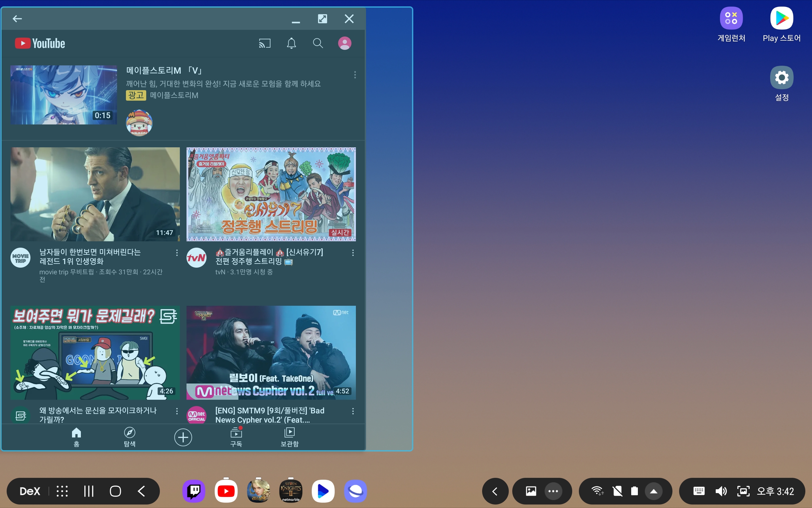Expand quick panel with up arrow
Image resolution: width=812 pixels, height=508 pixels.
[654, 491]
